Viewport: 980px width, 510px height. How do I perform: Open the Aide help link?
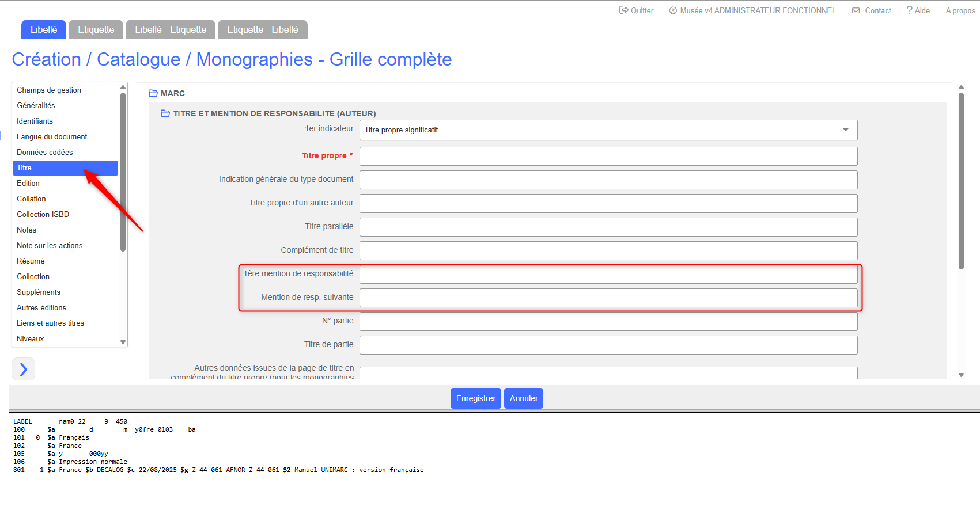918,10
